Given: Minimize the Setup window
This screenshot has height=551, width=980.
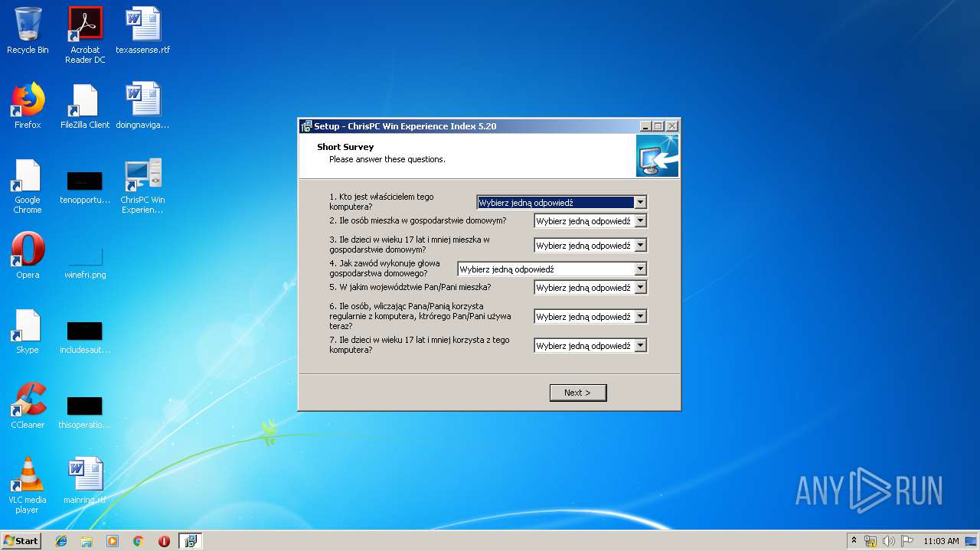Looking at the screenshot, I should click(645, 126).
